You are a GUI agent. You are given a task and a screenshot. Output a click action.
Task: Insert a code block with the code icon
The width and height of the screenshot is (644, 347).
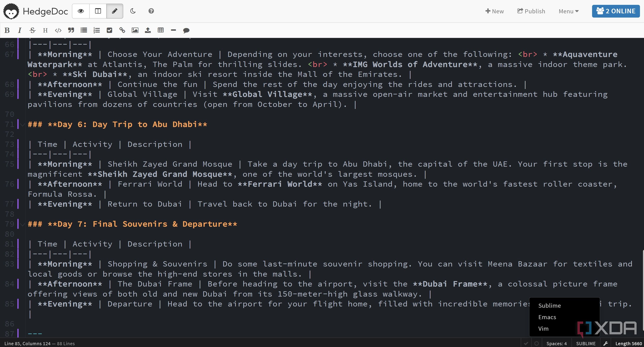58,30
